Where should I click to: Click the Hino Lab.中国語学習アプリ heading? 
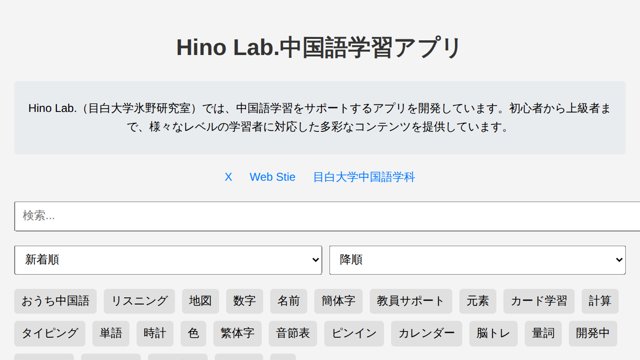tap(319, 47)
